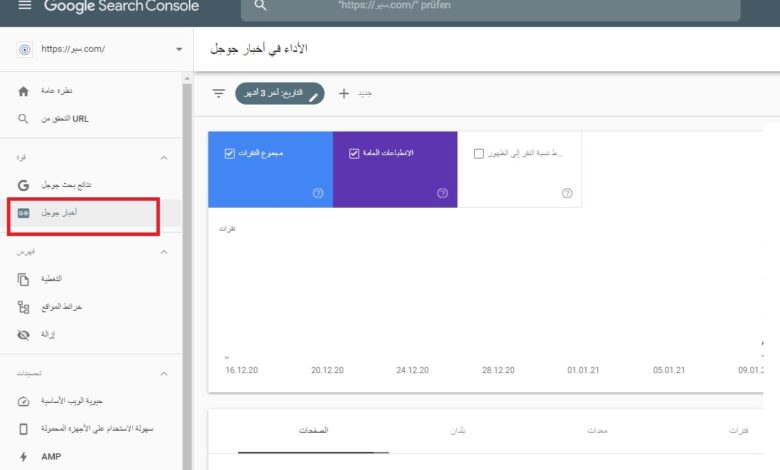
Task: Click help icon on total clicks card
Action: tap(318, 193)
